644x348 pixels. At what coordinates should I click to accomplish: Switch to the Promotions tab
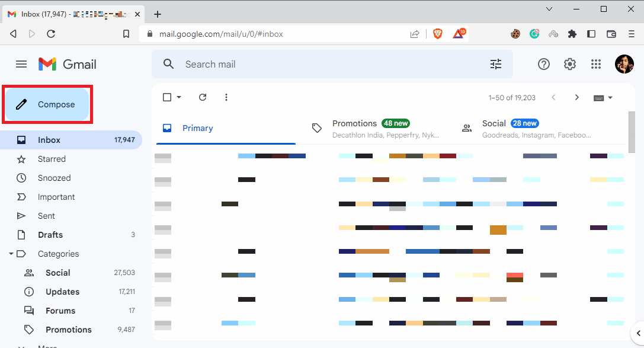coord(376,128)
